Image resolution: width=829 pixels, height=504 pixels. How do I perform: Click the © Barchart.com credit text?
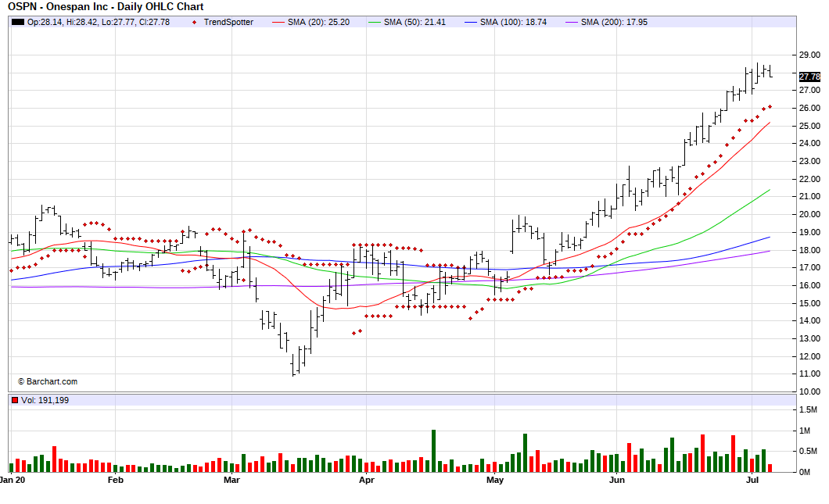48,381
